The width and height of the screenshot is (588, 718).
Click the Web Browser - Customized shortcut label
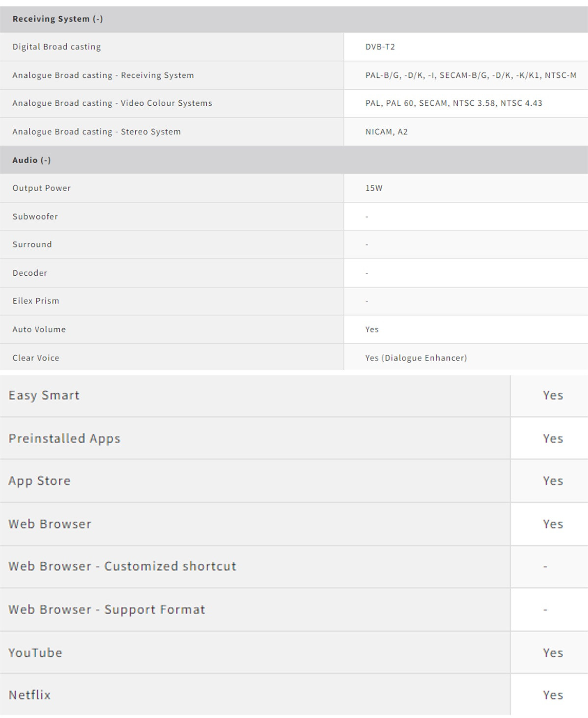(122, 567)
